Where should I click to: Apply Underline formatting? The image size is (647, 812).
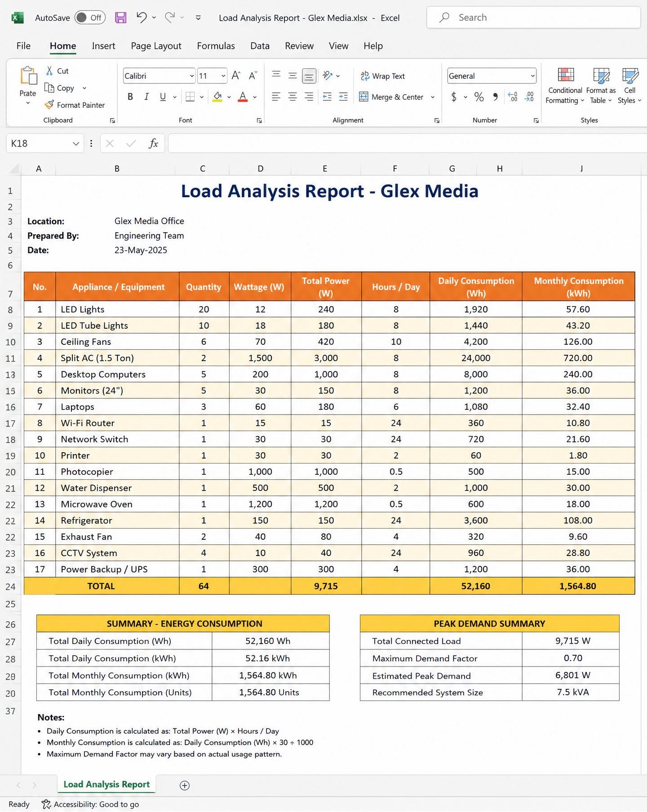click(x=163, y=97)
